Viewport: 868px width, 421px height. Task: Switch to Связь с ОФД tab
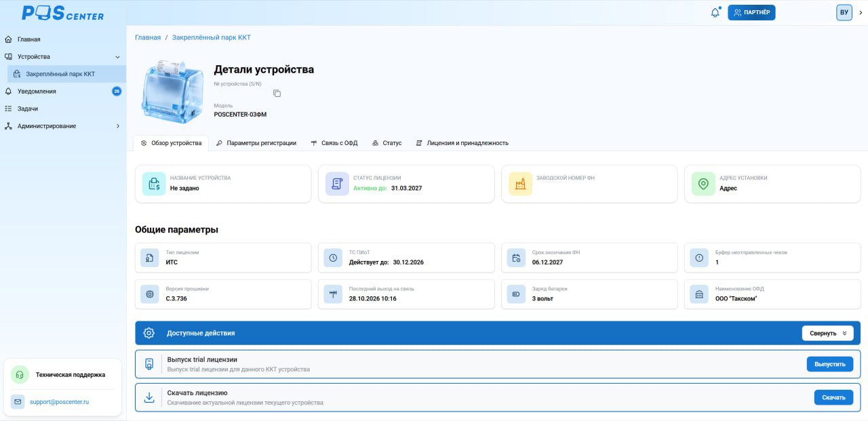[x=334, y=143]
